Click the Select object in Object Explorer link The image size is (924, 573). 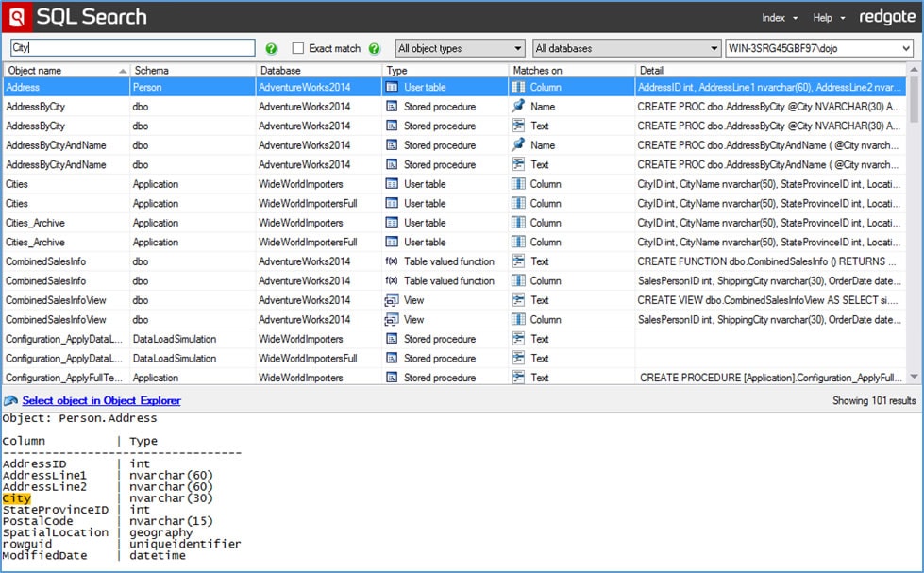pos(101,401)
